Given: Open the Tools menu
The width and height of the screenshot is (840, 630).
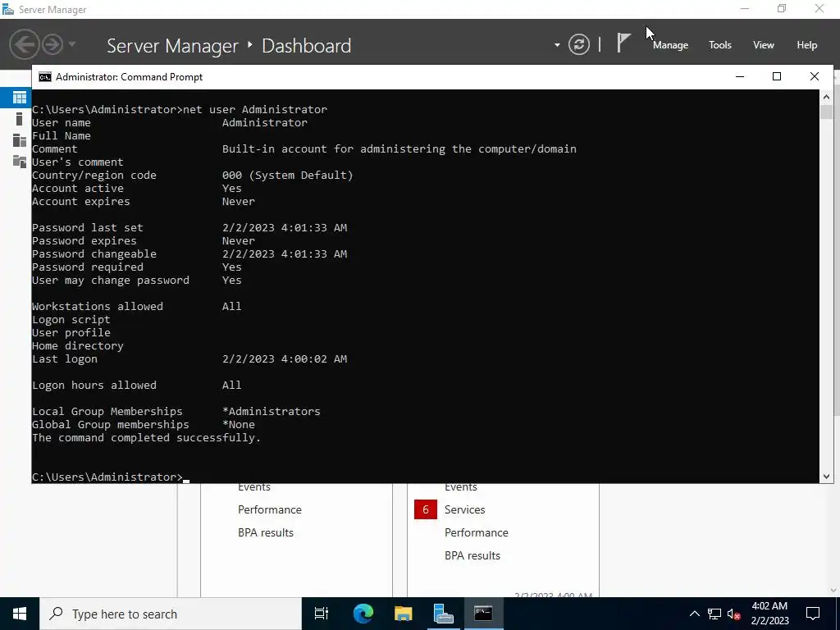Looking at the screenshot, I should (720, 45).
